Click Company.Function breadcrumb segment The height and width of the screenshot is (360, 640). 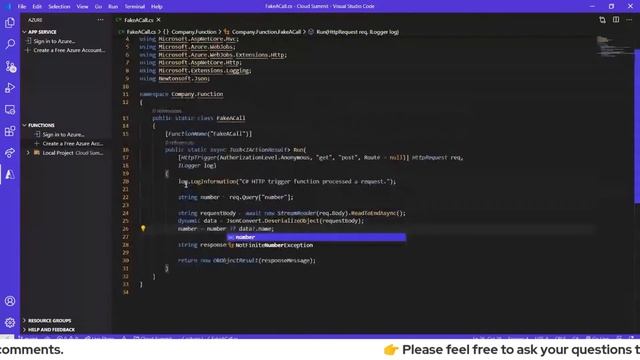(194, 32)
